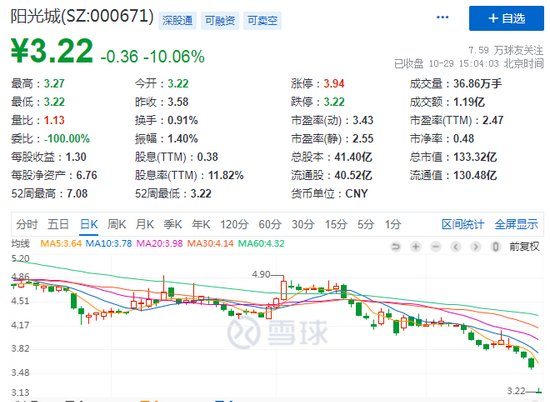Select the 日K chart tab

(x=89, y=224)
